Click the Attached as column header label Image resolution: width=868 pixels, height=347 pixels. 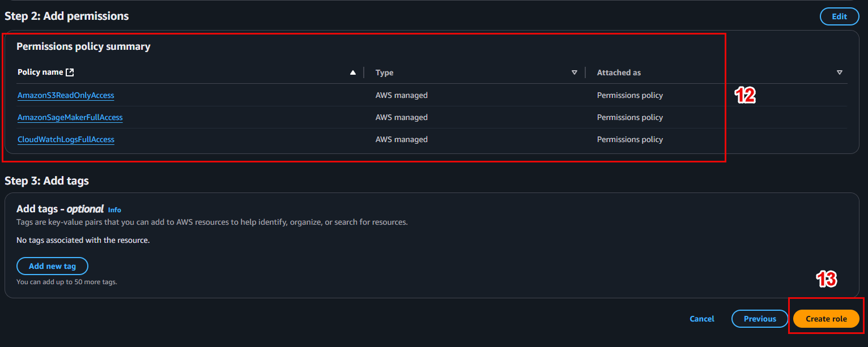pos(619,72)
